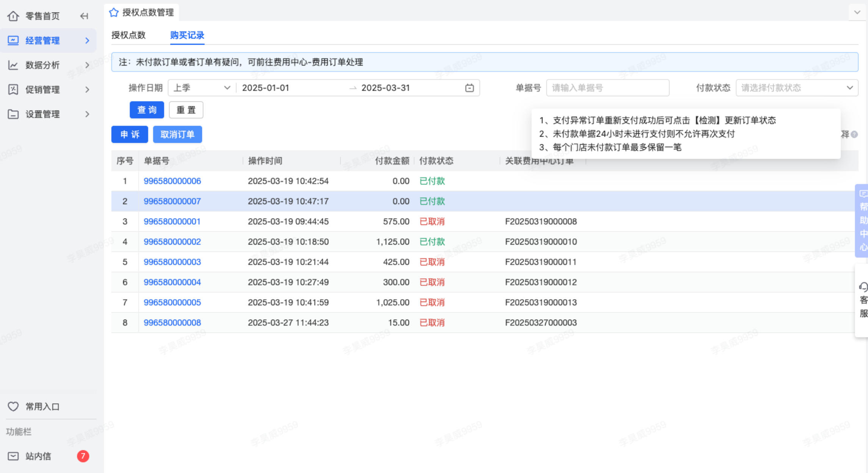The height and width of the screenshot is (473, 868).
Task: Click related order F20250319000010
Action: (541, 242)
